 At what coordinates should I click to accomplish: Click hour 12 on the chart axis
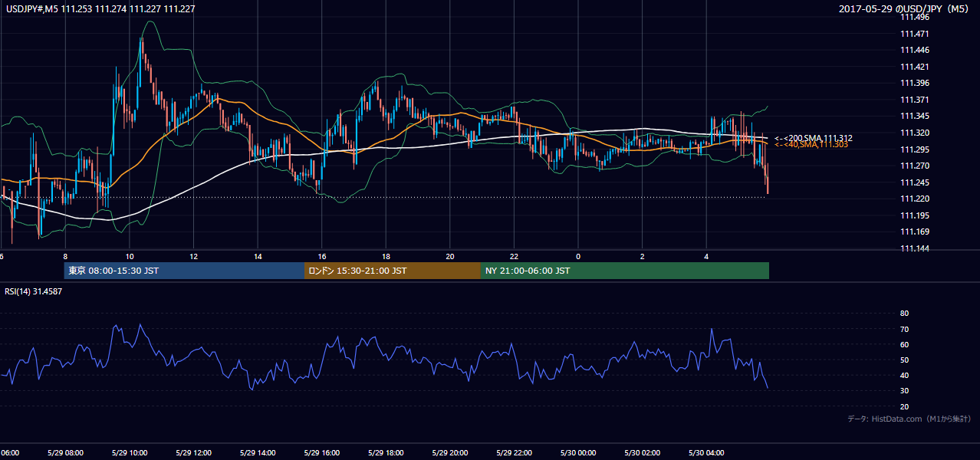tap(193, 256)
